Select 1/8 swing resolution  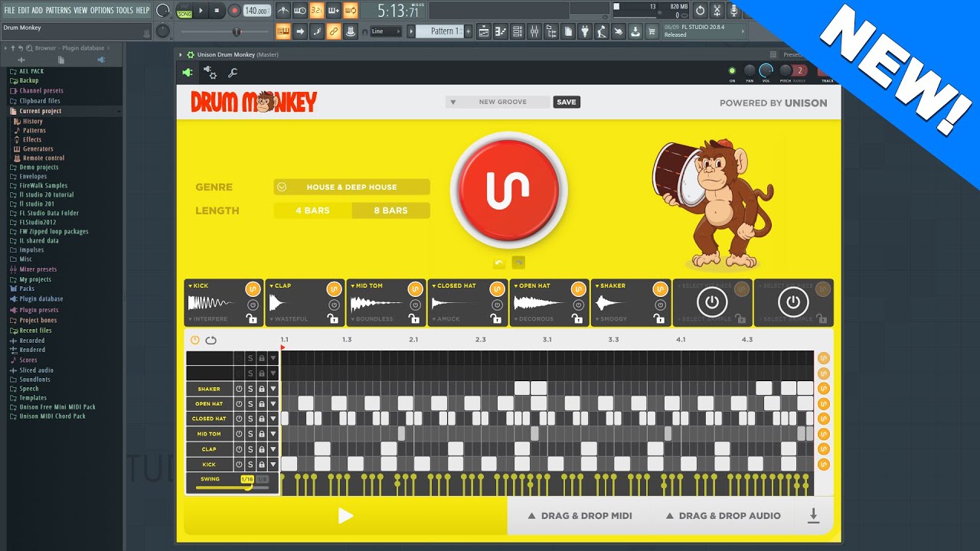[262, 479]
